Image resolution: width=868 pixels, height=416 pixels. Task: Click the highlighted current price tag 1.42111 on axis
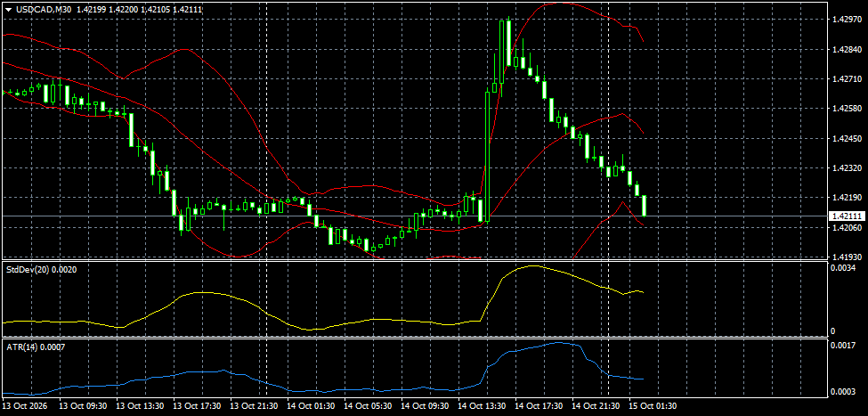[x=847, y=216]
